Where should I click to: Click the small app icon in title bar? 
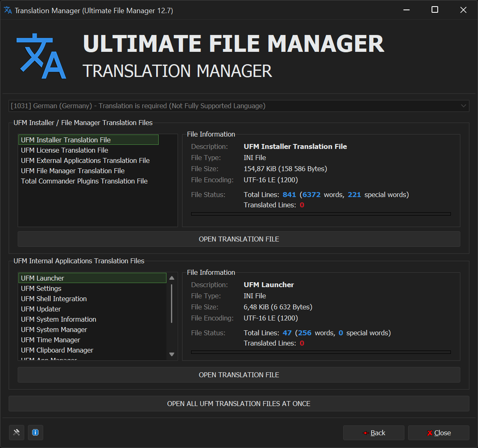[8, 10]
